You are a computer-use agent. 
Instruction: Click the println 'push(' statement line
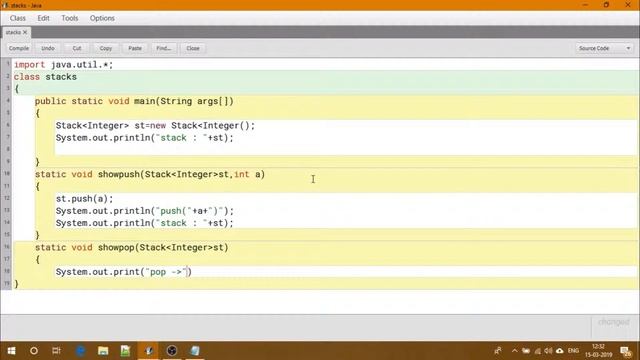click(x=144, y=211)
